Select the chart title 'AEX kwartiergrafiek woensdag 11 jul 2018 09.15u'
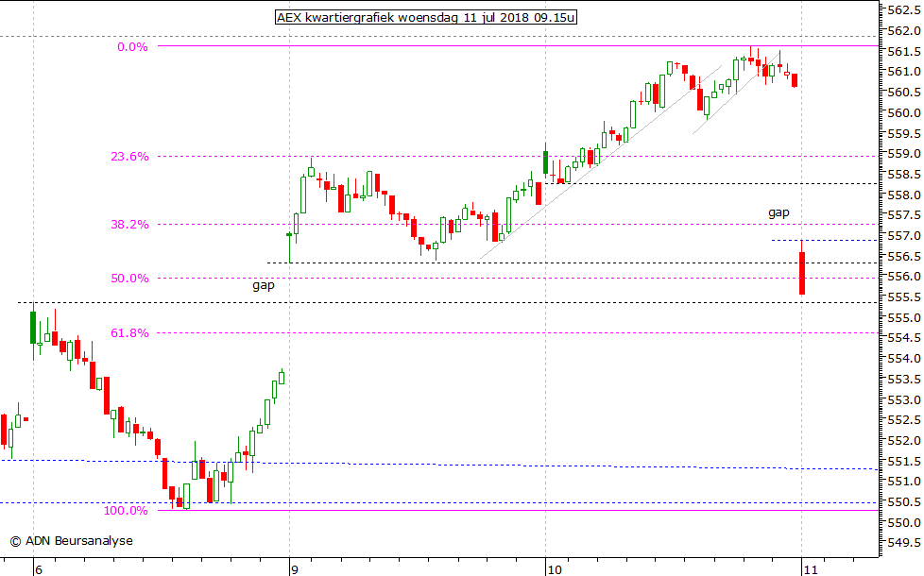Viewport: 924px width, 576px height. pos(426,17)
